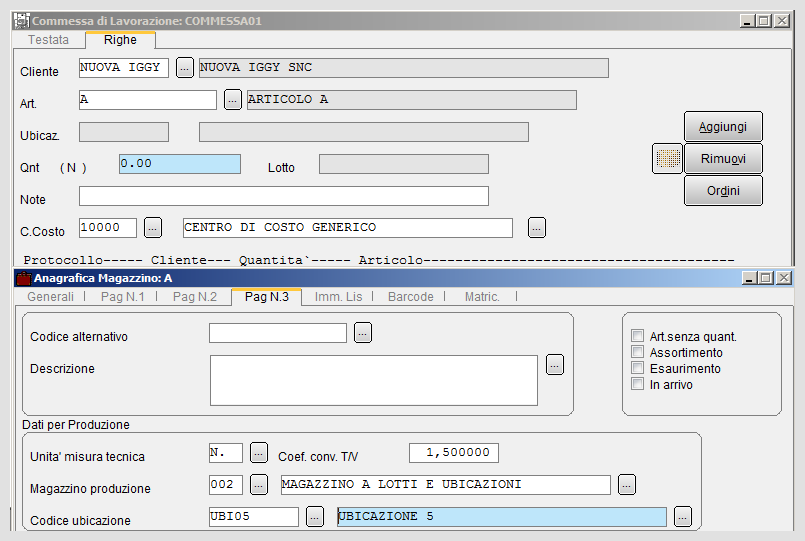Open lookup next to C.Costo code 10000
Viewport: 805px width, 541px height.
click(x=153, y=227)
